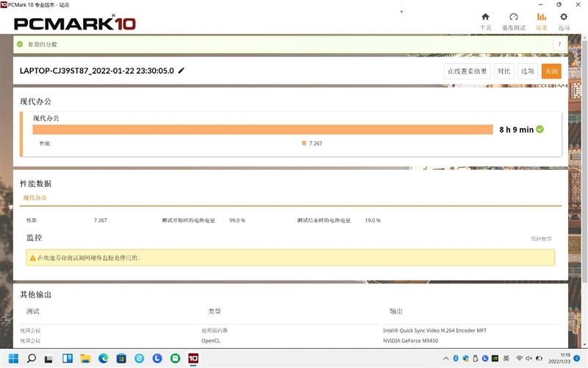Viewport: 588px width, 368px height.
Task: Click the 其他输出 section heading
Action: pos(35,294)
